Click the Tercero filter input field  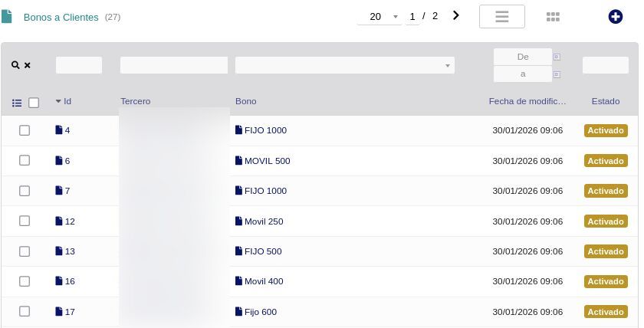[174, 65]
